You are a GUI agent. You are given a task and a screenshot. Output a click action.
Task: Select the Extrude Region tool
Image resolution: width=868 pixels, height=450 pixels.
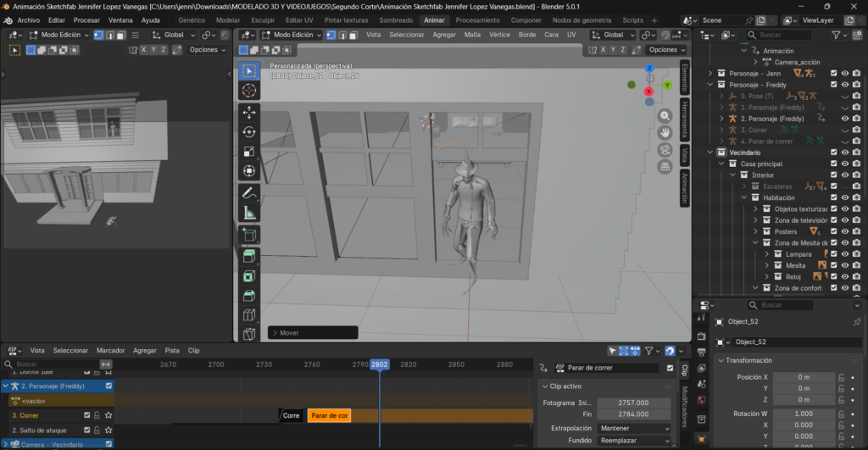coord(249,256)
